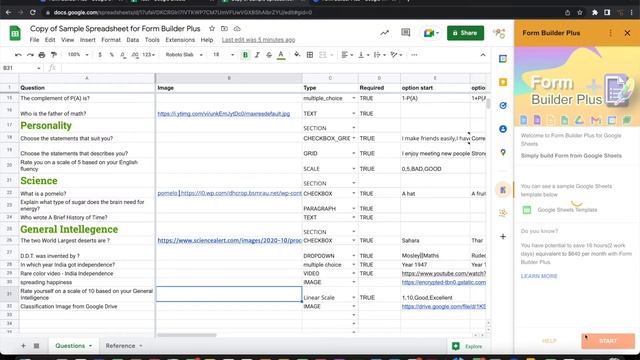The width and height of the screenshot is (640, 360).
Task: Open text wrapping dropdown
Action: click(379, 55)
